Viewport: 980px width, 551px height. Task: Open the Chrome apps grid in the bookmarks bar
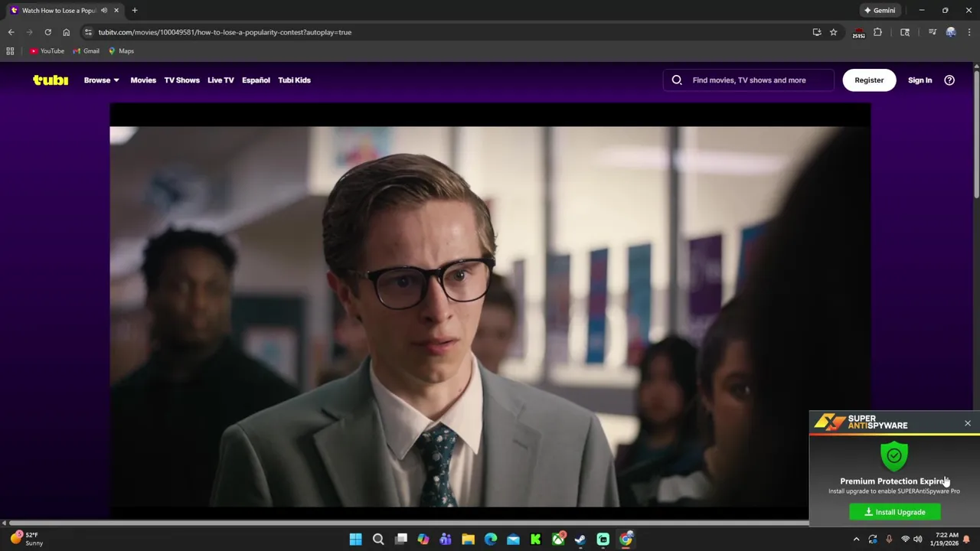10,51
